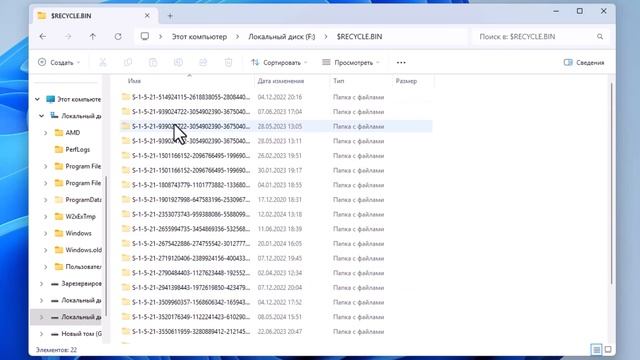Viewport: 640px width, 360px height.
Task: Sort by the Имя column header
Action: (x=134, y=81)
